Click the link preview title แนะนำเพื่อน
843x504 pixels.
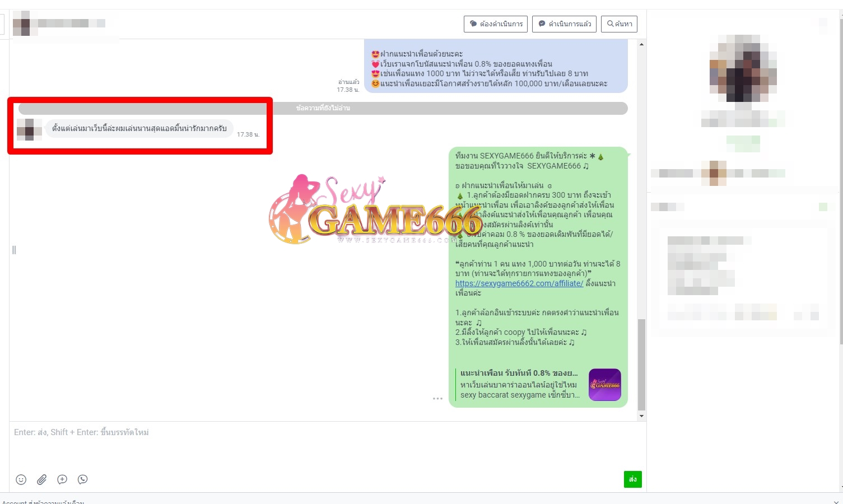click(519, 373)
